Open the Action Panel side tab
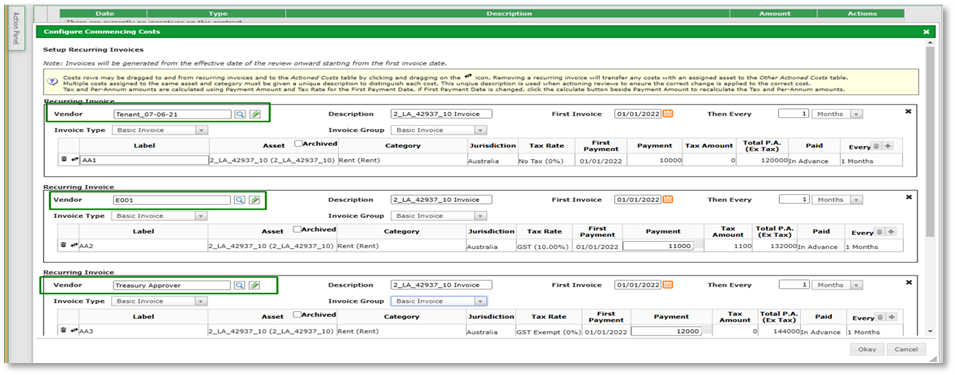Viewport: 955px width, 375px height. tap(16, 29)
